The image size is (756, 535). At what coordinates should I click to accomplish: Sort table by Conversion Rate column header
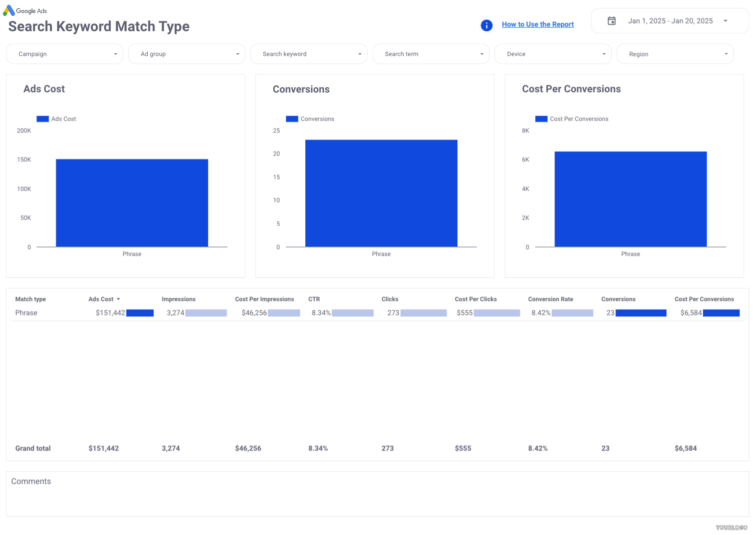click(550, 299)
